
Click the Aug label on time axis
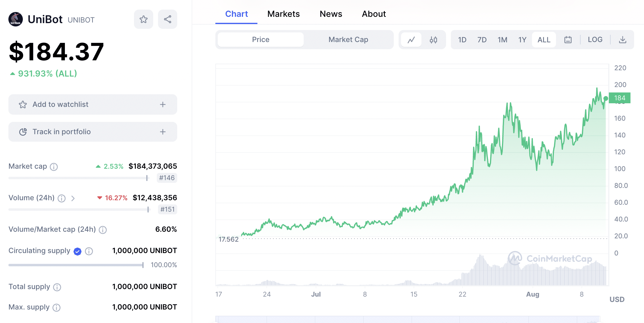coord(533,294)
